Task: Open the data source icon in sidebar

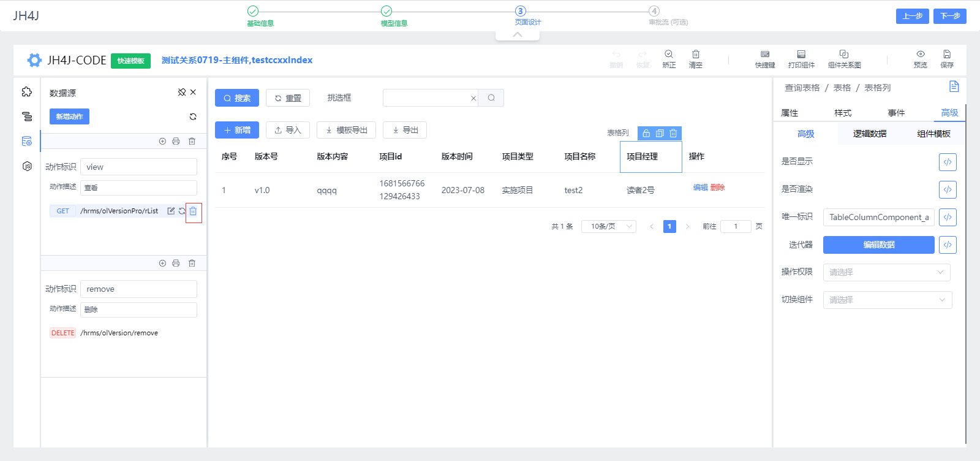Action: click(x=26, y=141)
